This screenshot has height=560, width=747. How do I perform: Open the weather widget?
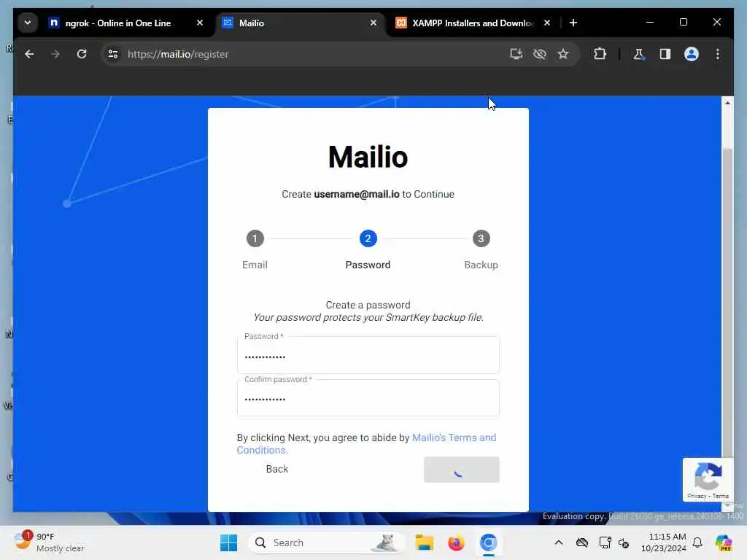49,542
